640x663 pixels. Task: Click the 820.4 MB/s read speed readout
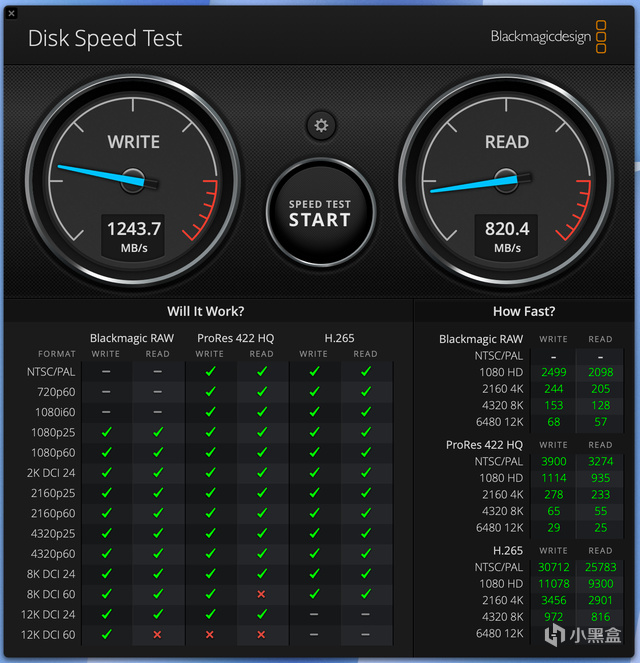point(507,236)
